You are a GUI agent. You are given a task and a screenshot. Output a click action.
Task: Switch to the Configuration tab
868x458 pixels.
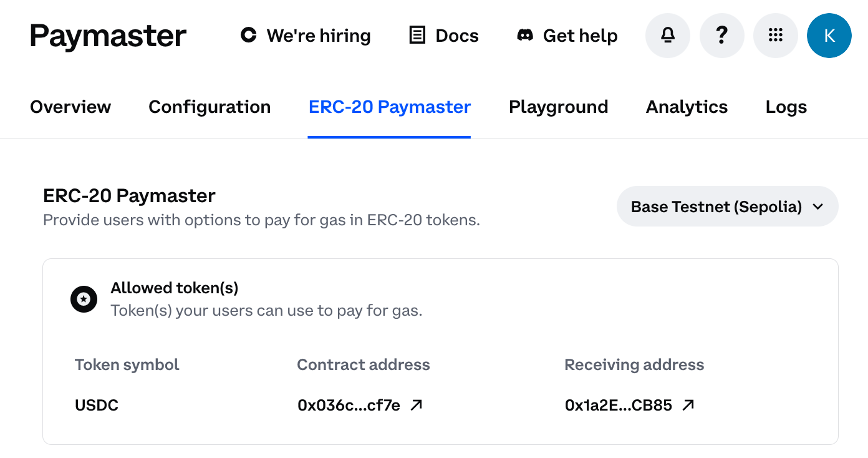209,107
